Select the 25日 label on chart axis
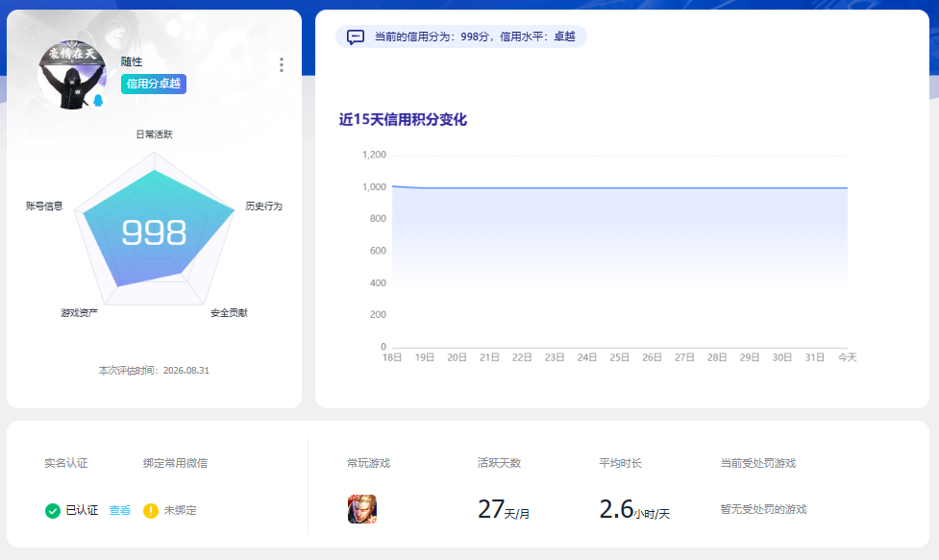 620,357
